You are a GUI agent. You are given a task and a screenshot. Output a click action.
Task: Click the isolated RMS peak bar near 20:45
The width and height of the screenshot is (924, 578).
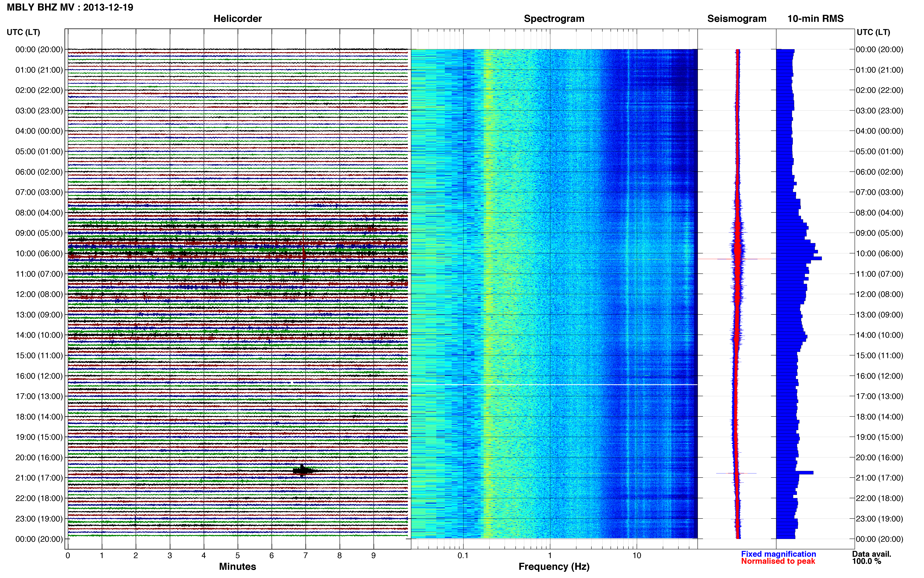coord(795,473)
